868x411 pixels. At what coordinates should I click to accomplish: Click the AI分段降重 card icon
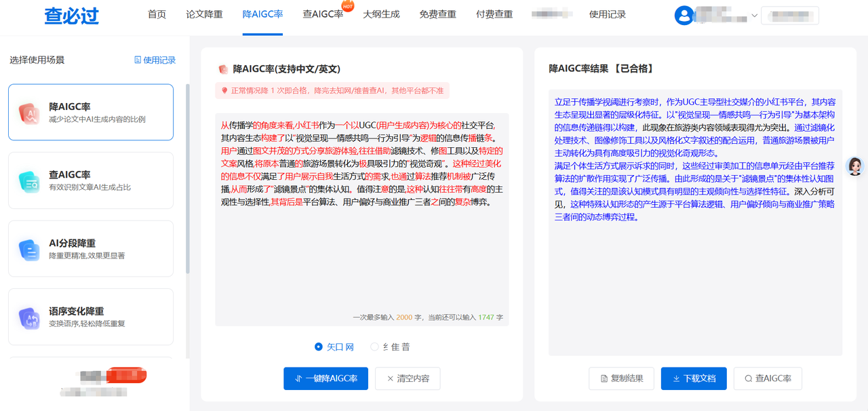30,250
